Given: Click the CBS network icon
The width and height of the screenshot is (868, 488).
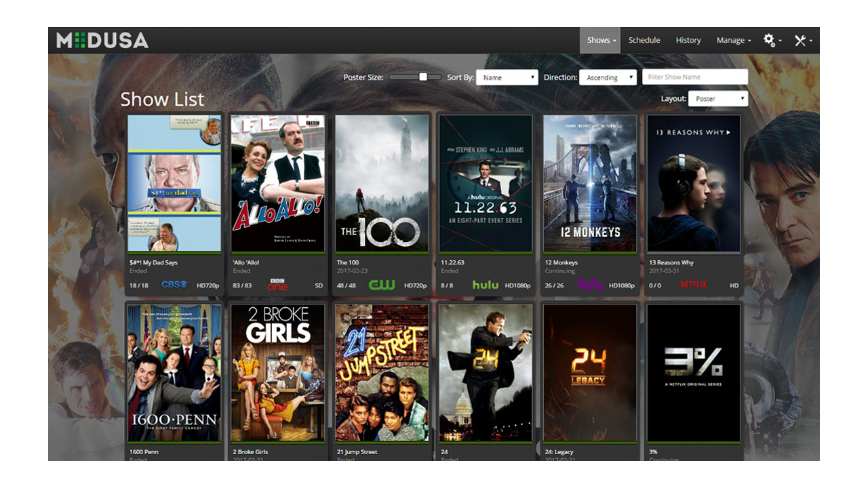Looking at the screenshot, I should (174, 285).
